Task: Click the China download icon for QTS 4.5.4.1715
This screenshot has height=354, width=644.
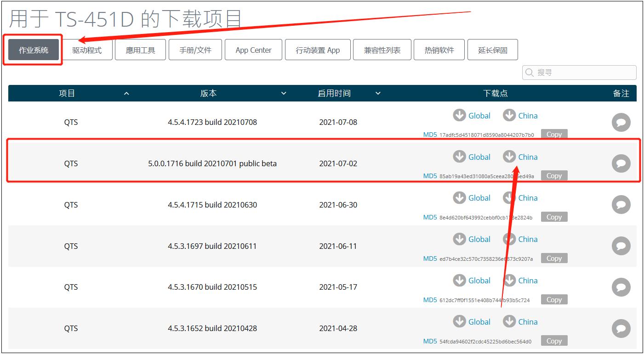Action: tap(509, 197)
